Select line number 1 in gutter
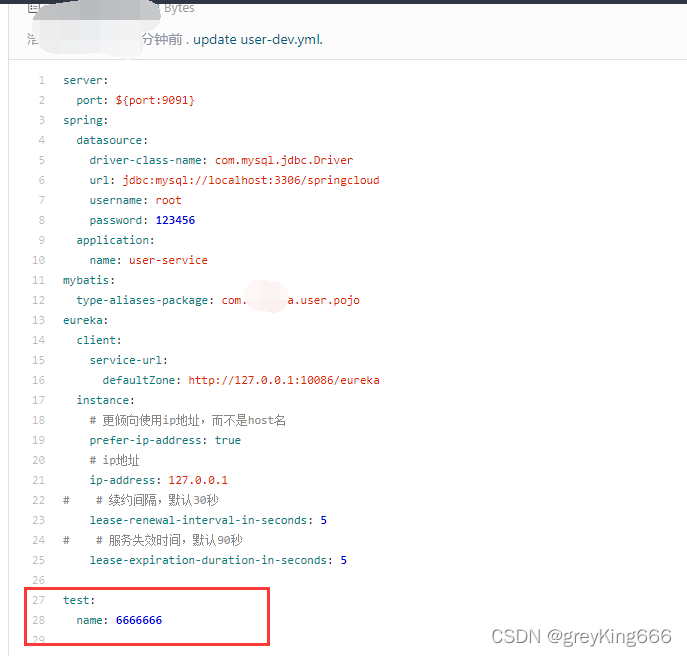Viewport: 687px width, 656px height. coord(42,80)
